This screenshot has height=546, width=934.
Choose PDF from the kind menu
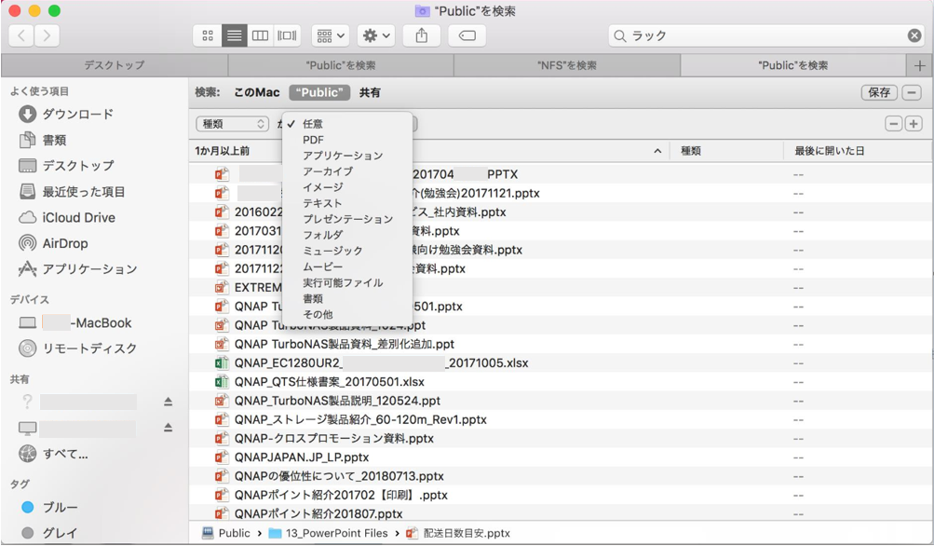[313, 140]
